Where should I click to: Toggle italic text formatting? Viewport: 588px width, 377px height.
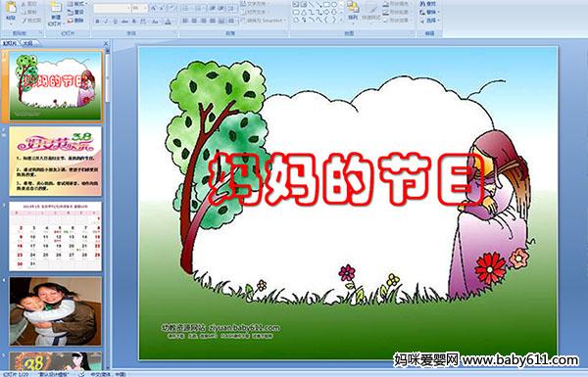pos(106,22)
